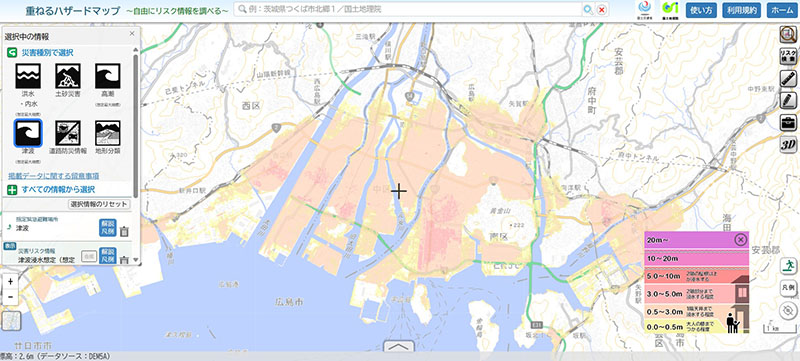The image size is (800, 361).
Task: Open the 利用規約 terms of use page
Action: pyautogui.click(x=741, y=10)
